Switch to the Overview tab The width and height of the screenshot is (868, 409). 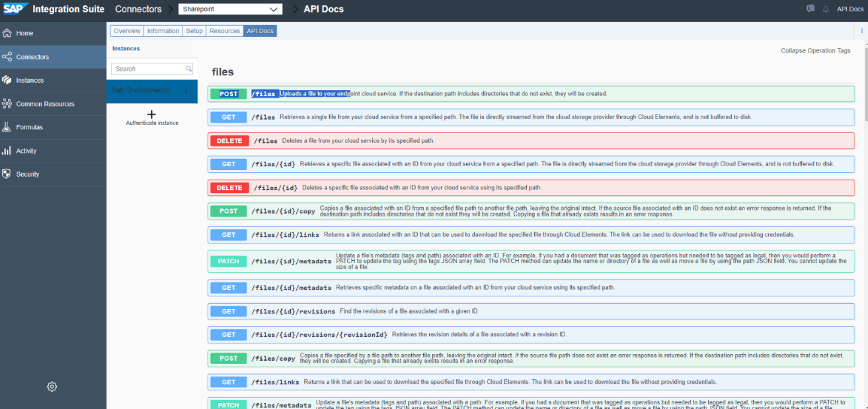pos(127,31)
